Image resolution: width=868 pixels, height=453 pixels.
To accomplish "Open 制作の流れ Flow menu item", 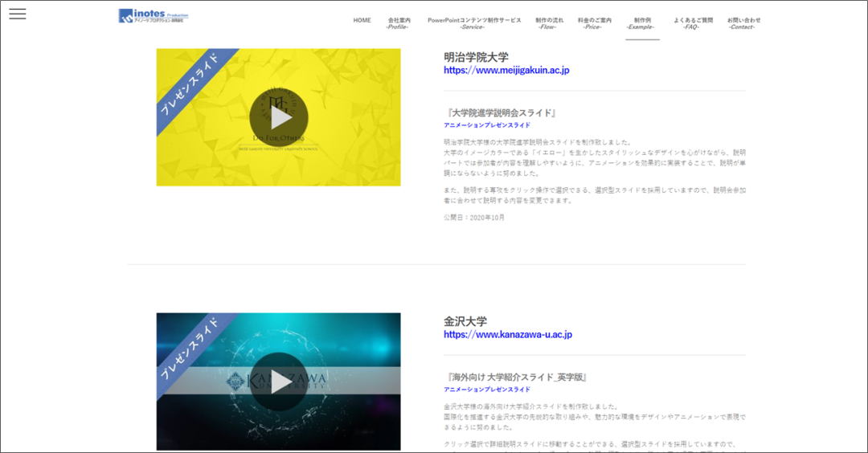I will coord(549,23).
